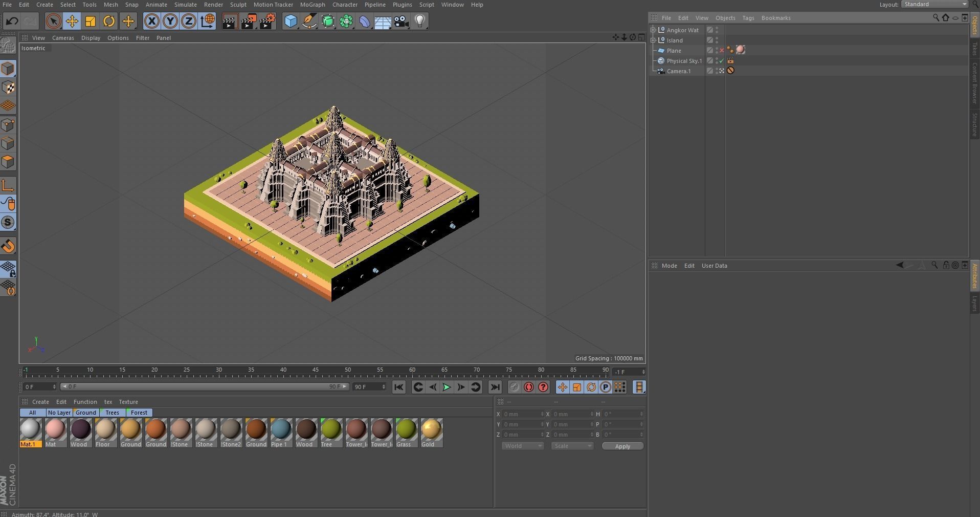
Task: Enable Polygons mode
Action: [8, 162]
